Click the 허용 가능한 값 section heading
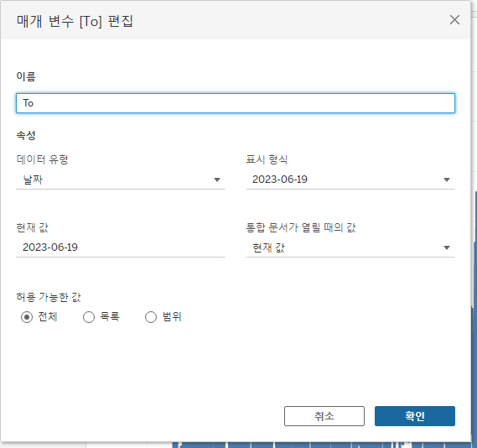This screenshot has height=448, width=477. 49,297
